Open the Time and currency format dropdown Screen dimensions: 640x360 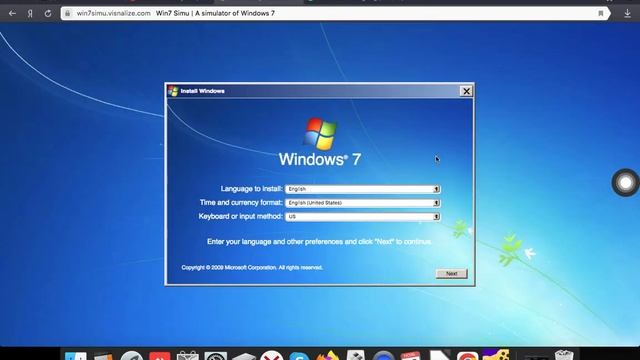[x=362, y=203]
